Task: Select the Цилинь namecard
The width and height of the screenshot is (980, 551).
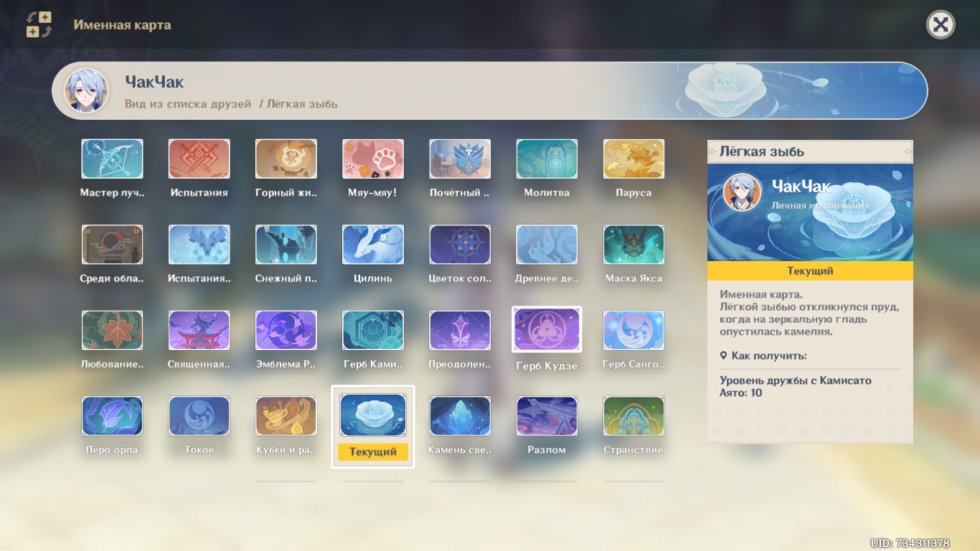Action: (x=372, y=245)
